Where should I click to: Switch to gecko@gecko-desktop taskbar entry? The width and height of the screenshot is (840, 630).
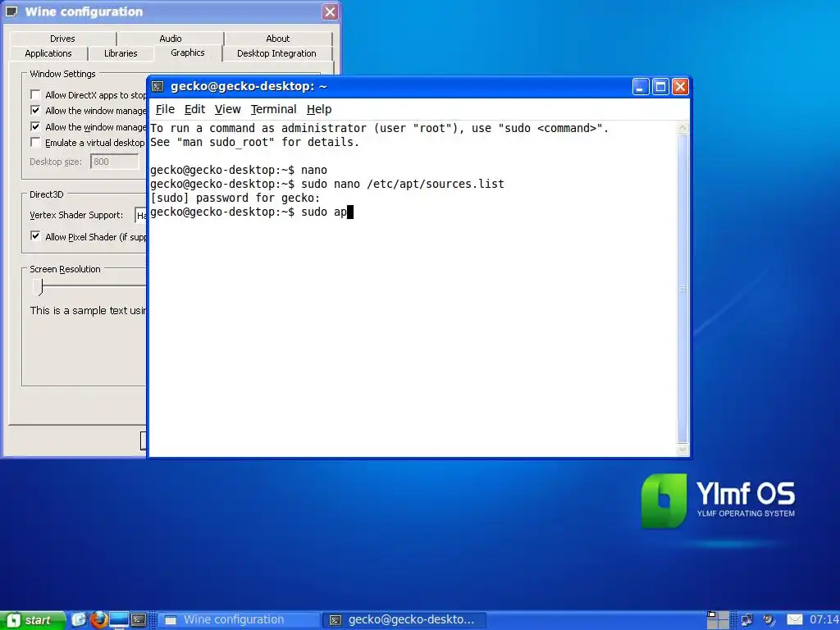click(404, 620)
